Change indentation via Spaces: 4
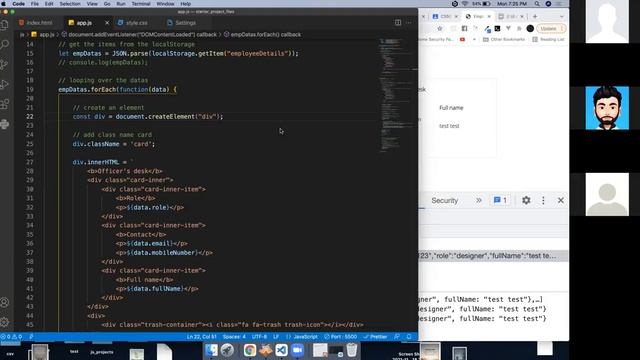The width and height of the screenshot is (640, 360). point(234,337)
